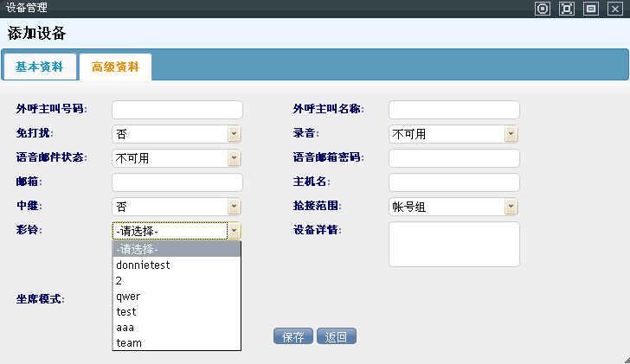
Task: Focus the 语音邮箱密码 text field
Action: tap(454, 158)
